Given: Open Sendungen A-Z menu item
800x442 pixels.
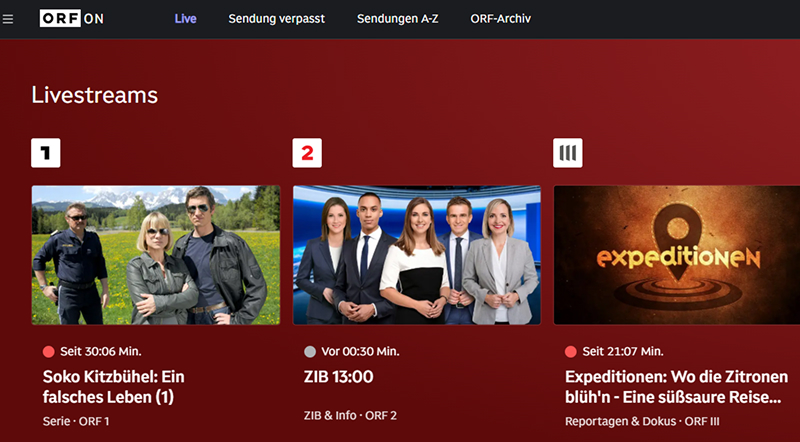Looking at the screenshot, I should click(x=397, y=19).
